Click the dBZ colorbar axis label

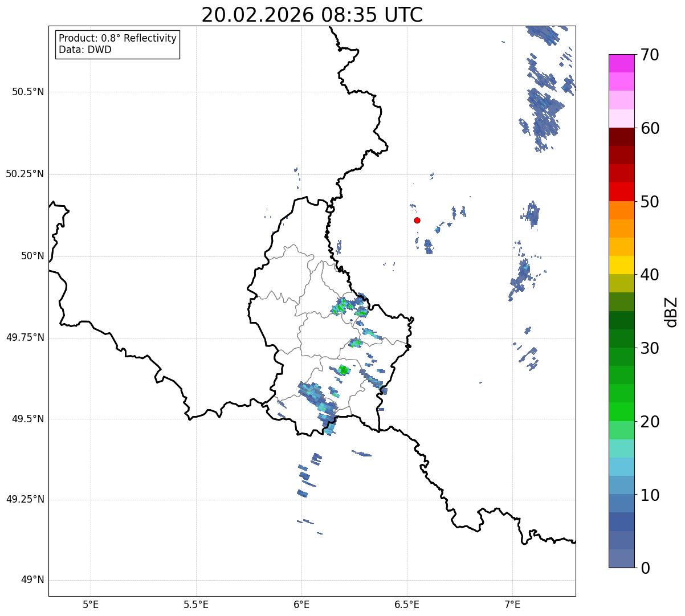click(x=671, y=311)
